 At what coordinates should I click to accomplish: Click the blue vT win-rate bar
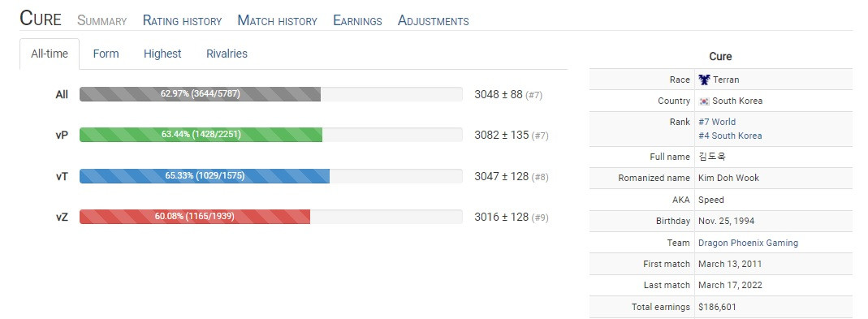pos(205,176)
